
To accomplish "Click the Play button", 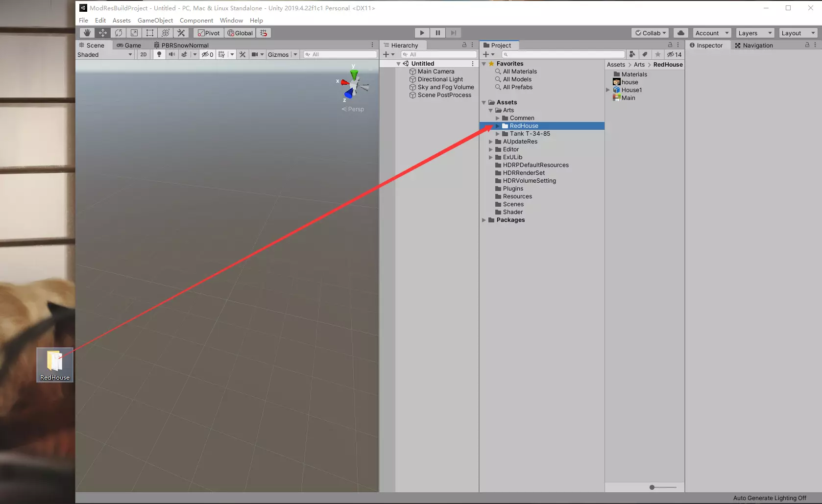I will [x=422, y=33].
